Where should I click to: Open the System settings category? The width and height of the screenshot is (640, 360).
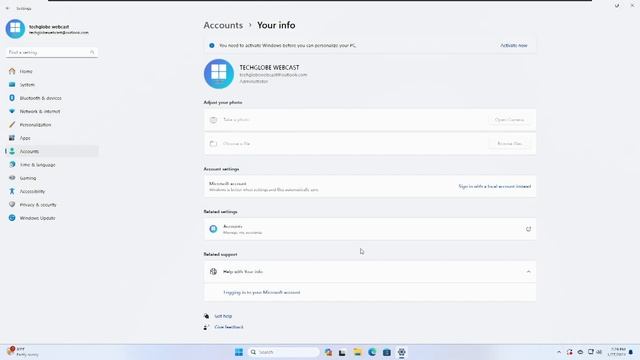pyautogui.click(x=52, y=84)
